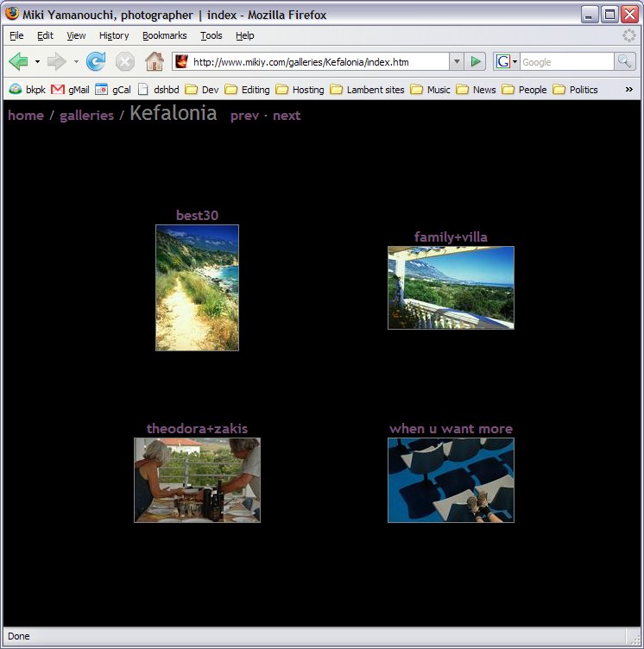Open the Tools menu
The width and height of the screenshot is (644, 649).
(x=212, y=35)
